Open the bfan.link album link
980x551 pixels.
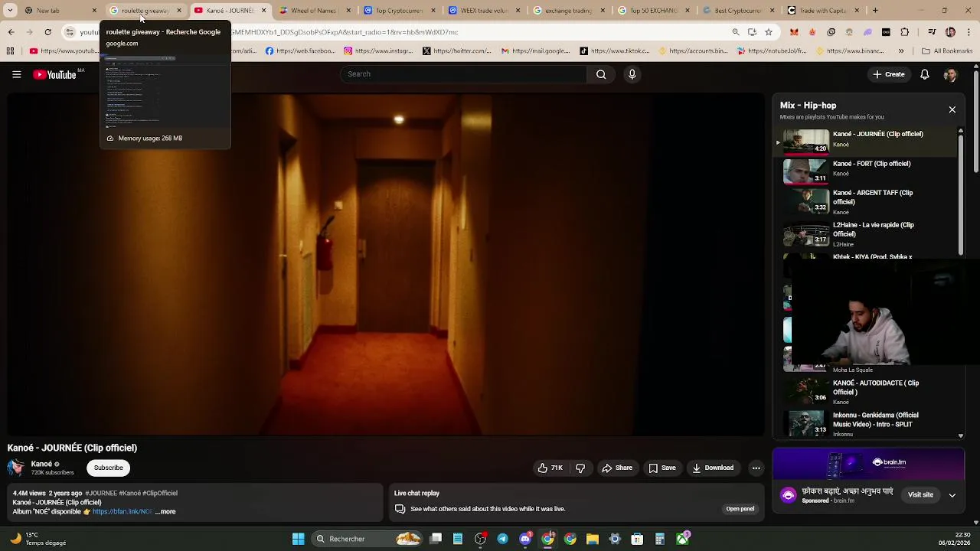coord(122,511)
